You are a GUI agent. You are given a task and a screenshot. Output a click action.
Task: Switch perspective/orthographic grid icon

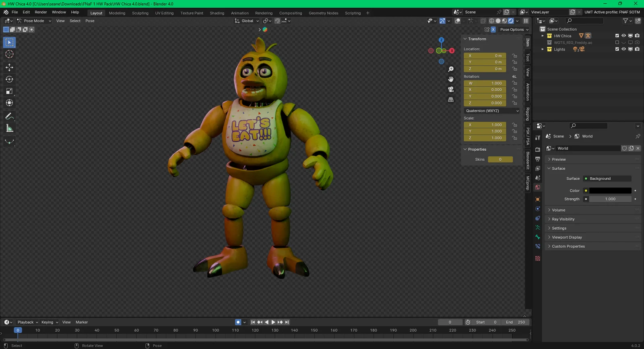pyautogui.click(x=451, y=99)
